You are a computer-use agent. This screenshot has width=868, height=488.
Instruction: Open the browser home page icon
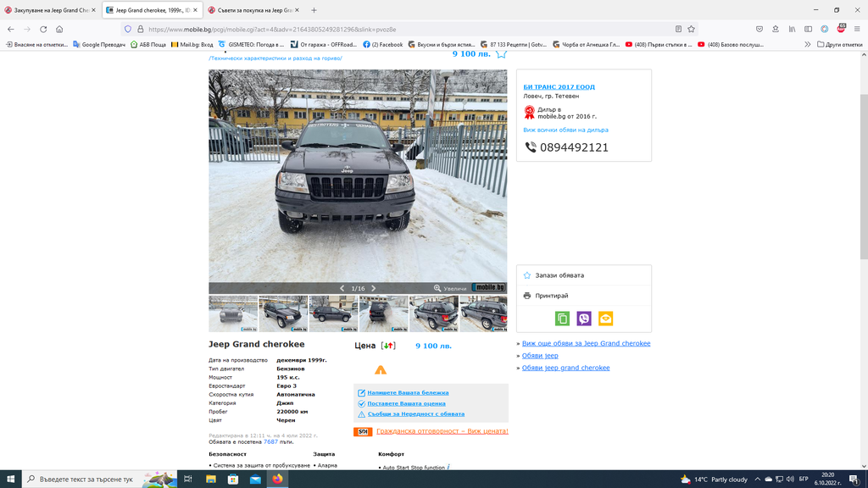click(x=59, y=30)
